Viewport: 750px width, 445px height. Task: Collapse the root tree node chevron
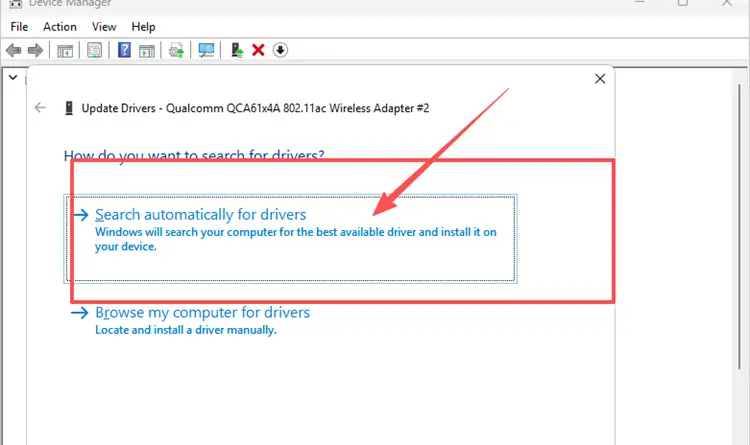[x=13, y=78]
